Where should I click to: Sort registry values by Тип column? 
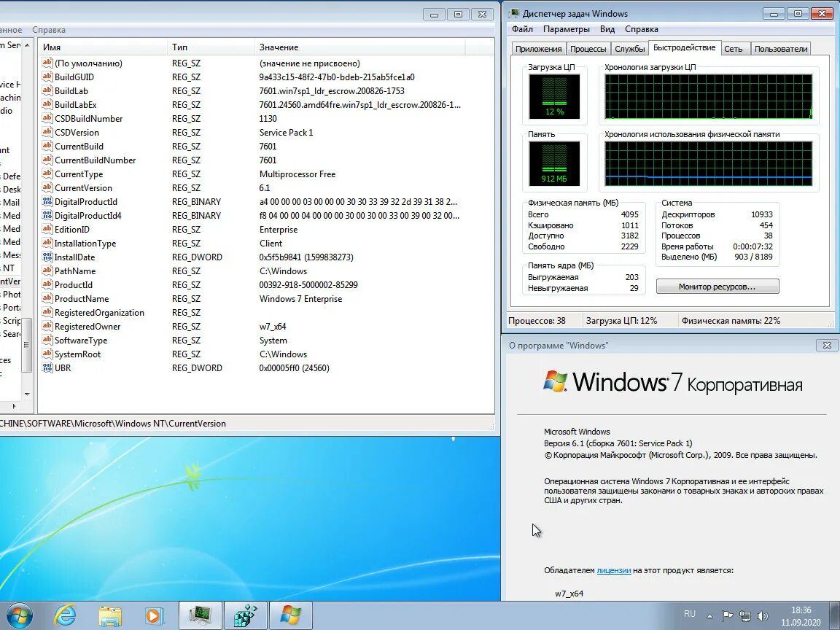pyautogui.click(x=211, y=47)
